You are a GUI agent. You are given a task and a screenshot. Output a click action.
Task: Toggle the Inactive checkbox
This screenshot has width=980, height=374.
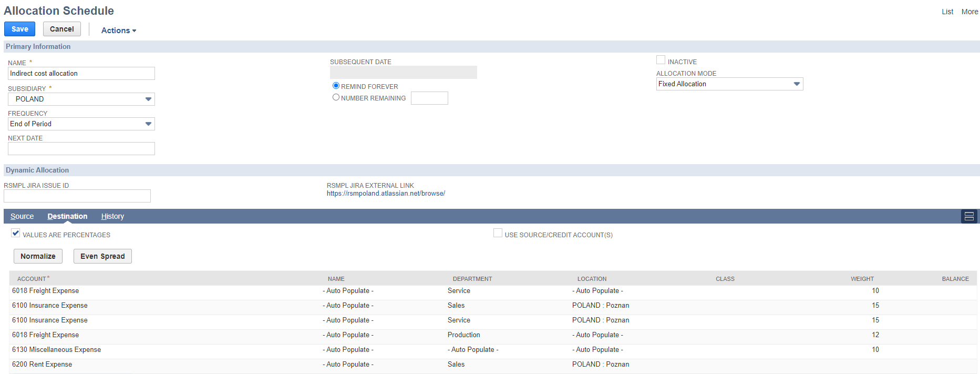(x=661, y=60)
